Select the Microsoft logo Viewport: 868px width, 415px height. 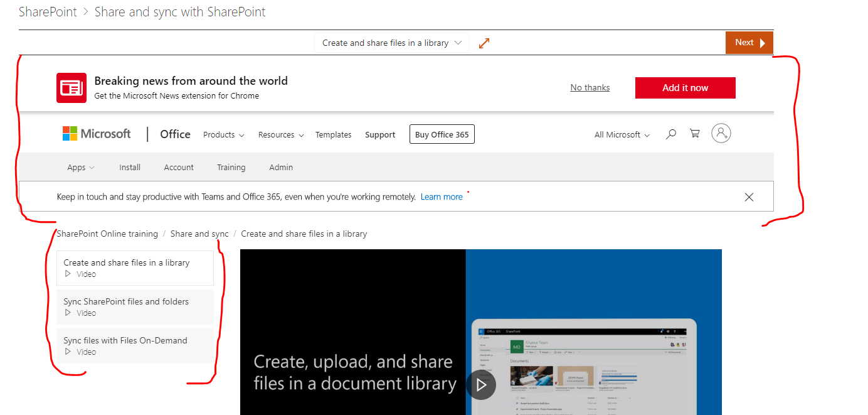(x=96, y=133)
